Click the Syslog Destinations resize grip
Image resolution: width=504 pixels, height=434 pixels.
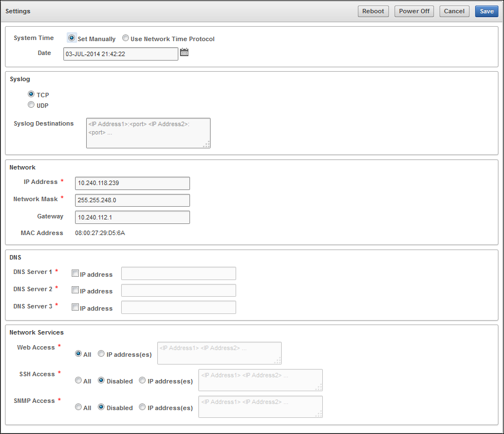point(207,144)
